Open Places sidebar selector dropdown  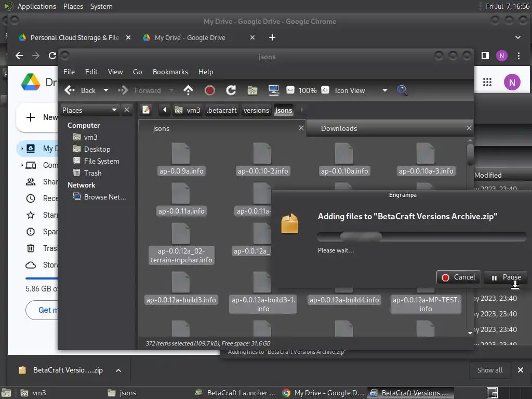pos(89,110)
